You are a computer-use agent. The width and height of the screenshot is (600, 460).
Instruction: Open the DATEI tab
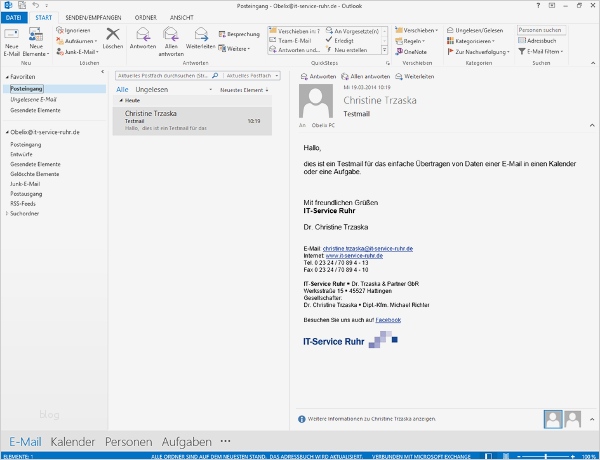pos(13,18)
